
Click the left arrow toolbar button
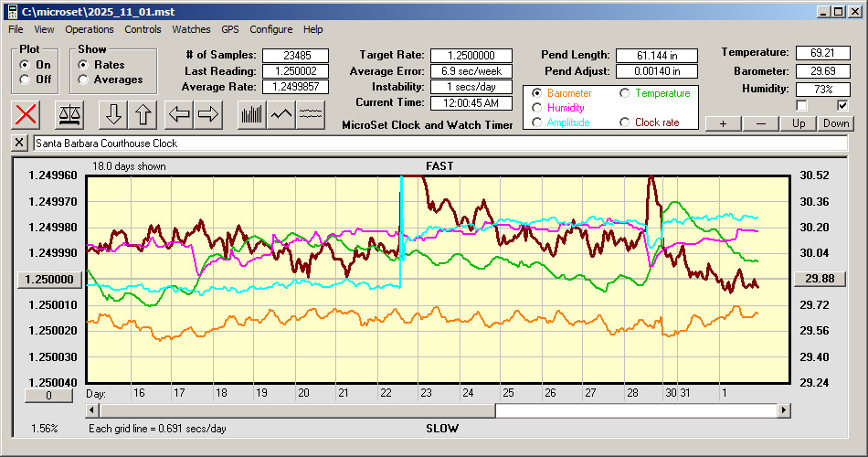click(178, 115)
